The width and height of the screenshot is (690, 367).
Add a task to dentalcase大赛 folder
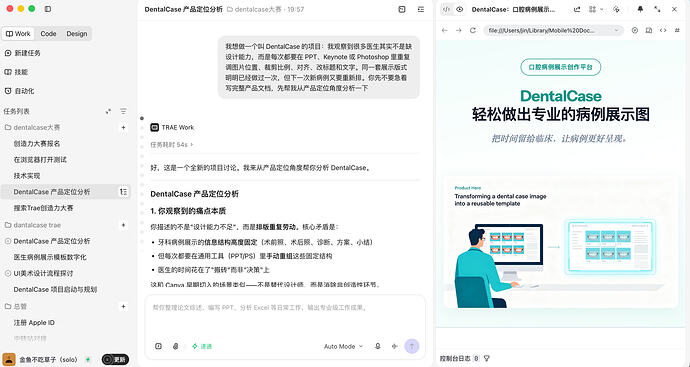coord(123,127)
